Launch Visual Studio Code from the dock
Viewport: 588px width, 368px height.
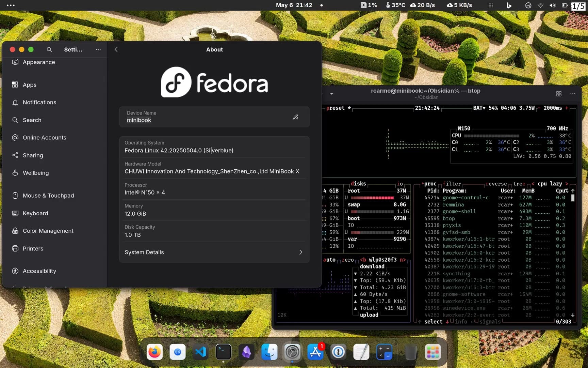point(200,352)
